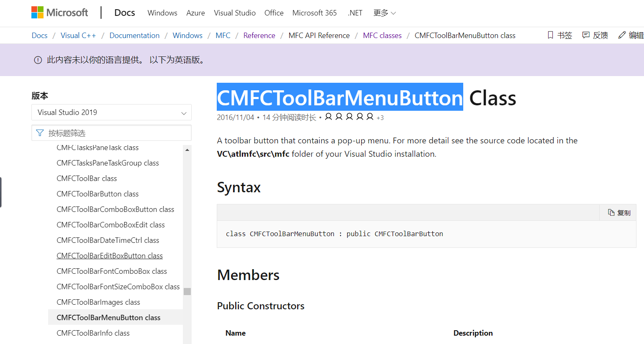Click the Description column header

click(473, 333)
